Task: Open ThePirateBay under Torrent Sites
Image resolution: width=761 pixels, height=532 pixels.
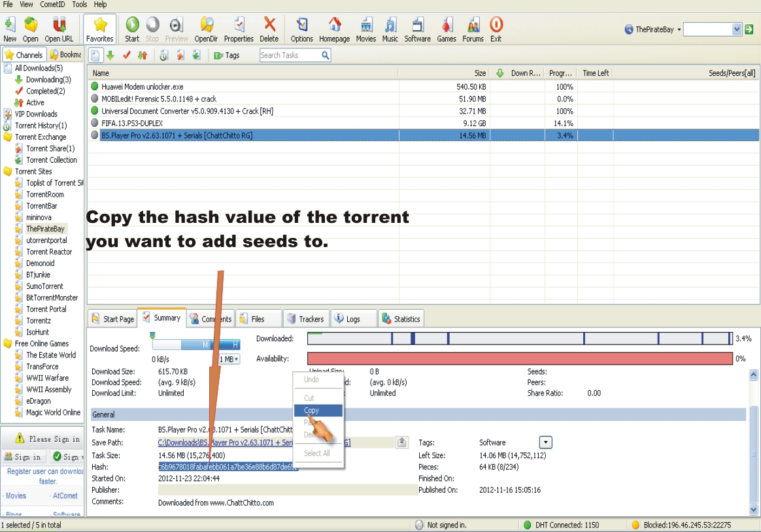Action: click(45, 229)
